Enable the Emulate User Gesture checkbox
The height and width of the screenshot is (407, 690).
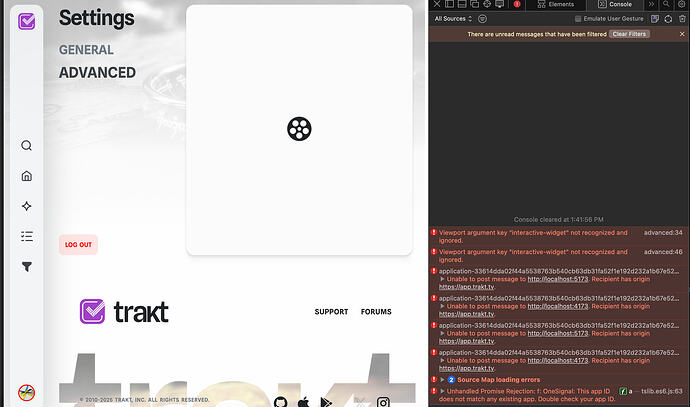coord(578,18)
